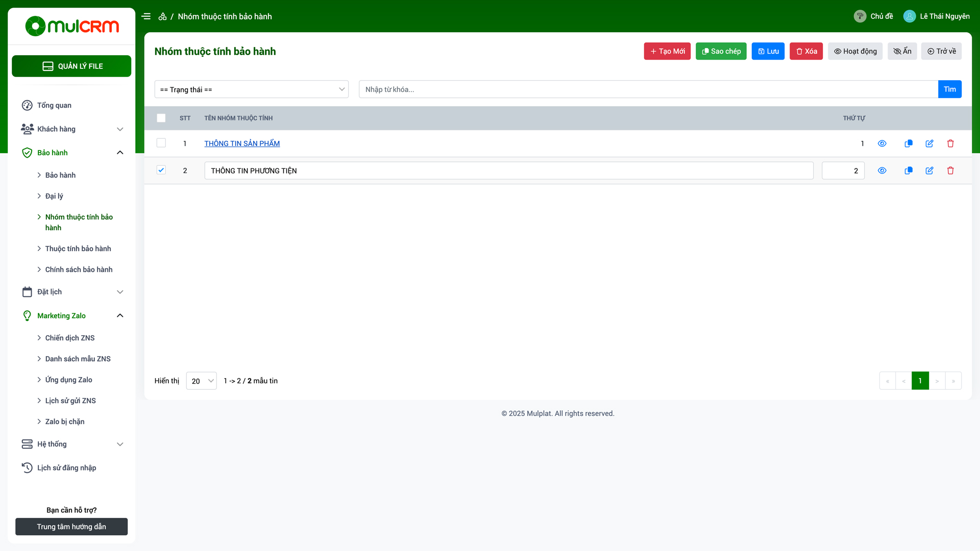This screenshot has width=980, height=551.
Task: Toggle eye visibility icon in row 1
Action: (882, 143)
